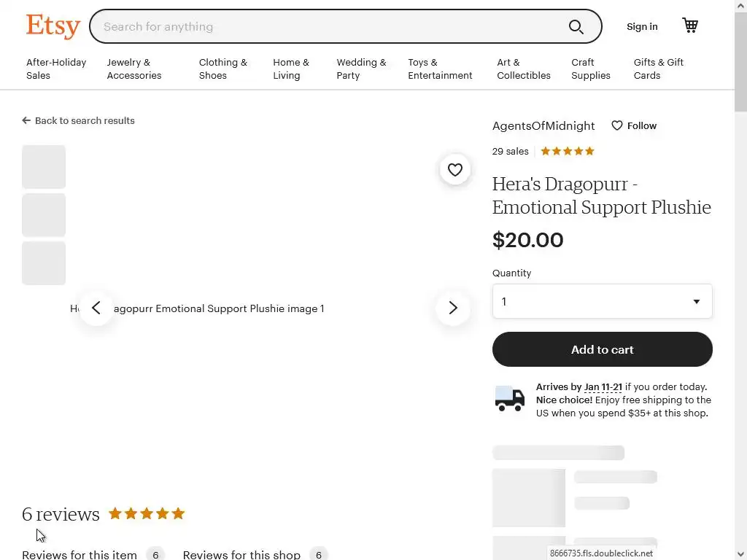
Task: Click Back to search results link
Action: pos(79,120)
